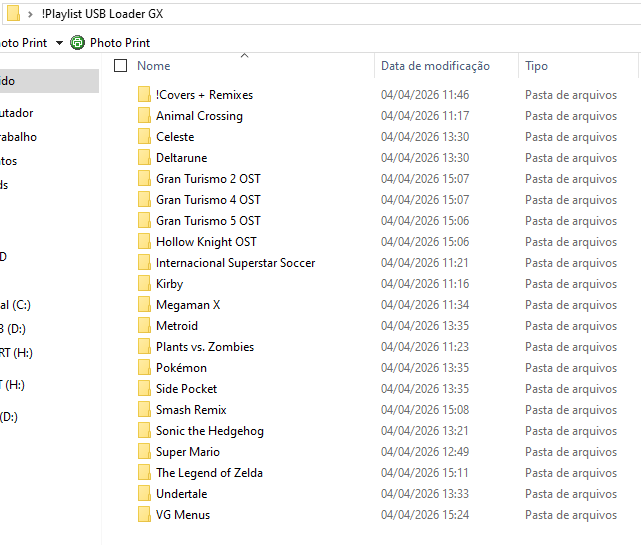Click the address bar folder icon
This screenshot has width=641, height=545.
(13, 13)
